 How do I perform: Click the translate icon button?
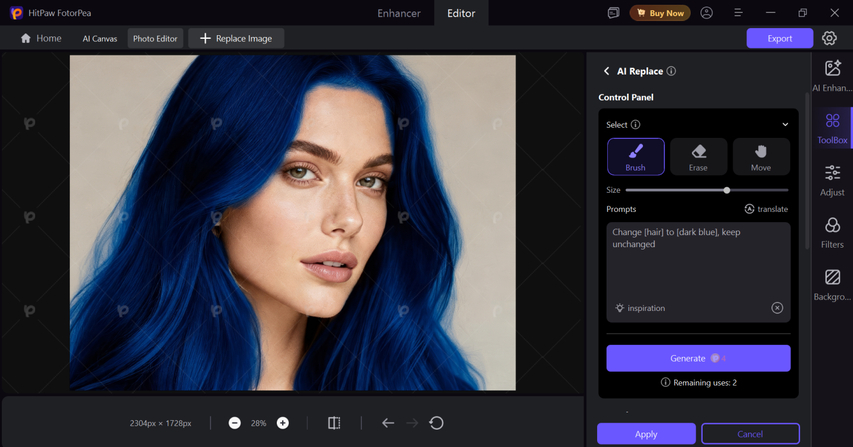click(x=766, y=209)
